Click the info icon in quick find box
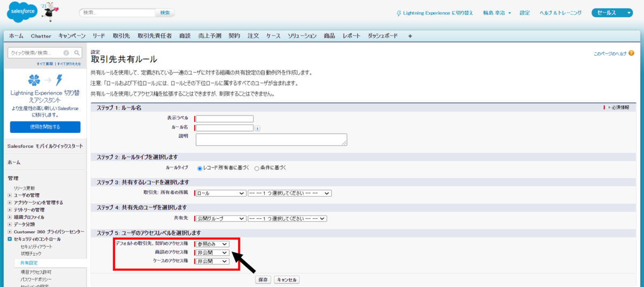 click(66, 53)
